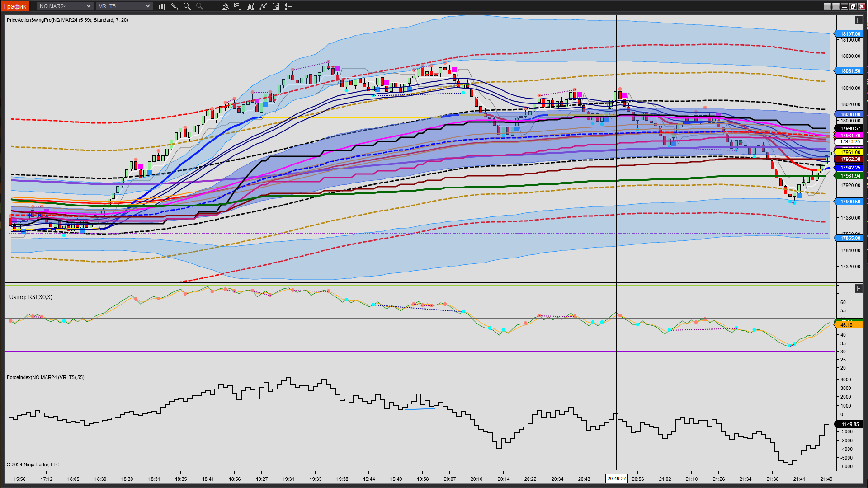Click the 17855.00 price marker
Image resolution: width=868 pixels, height=488 pixels.
tap(849, 238)
